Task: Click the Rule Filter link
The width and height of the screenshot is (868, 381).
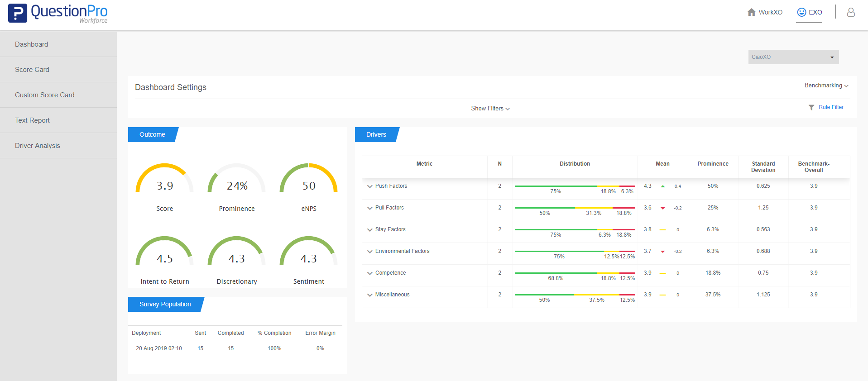Action: pyautogui.click(x=831, y=107)
